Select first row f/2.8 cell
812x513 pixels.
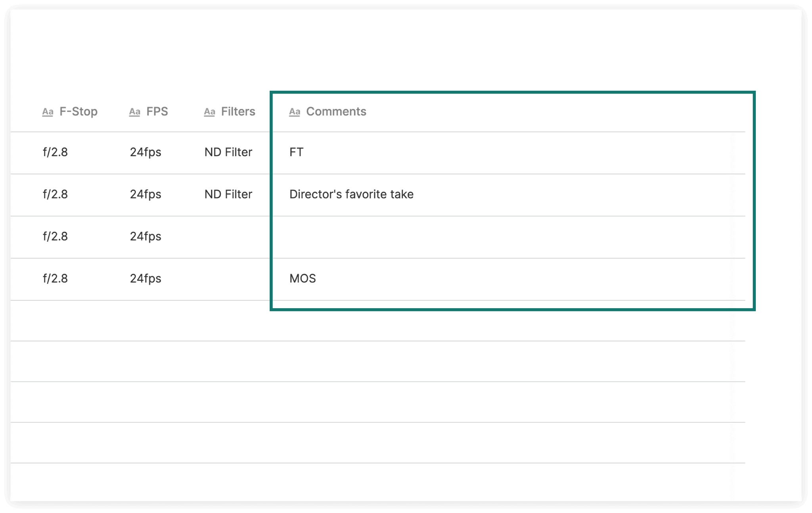point(55,153)
